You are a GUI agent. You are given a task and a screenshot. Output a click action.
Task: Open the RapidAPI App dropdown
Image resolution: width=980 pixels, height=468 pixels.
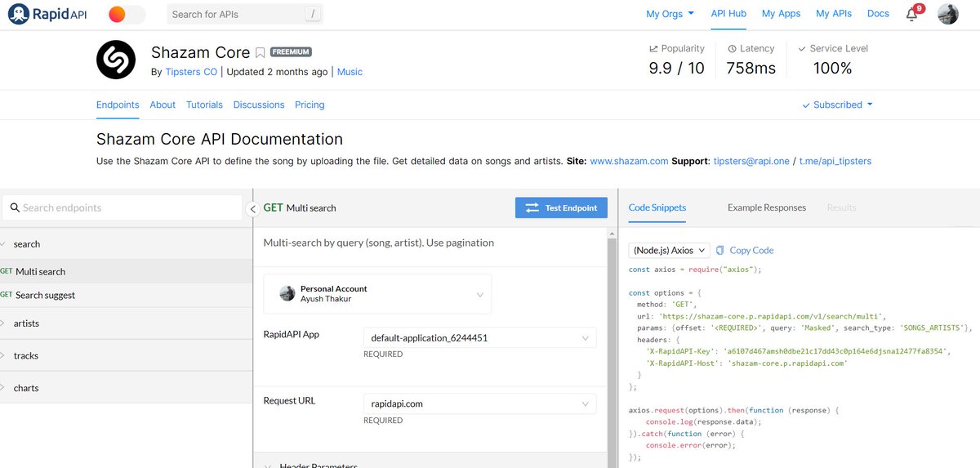pos(479,337)
